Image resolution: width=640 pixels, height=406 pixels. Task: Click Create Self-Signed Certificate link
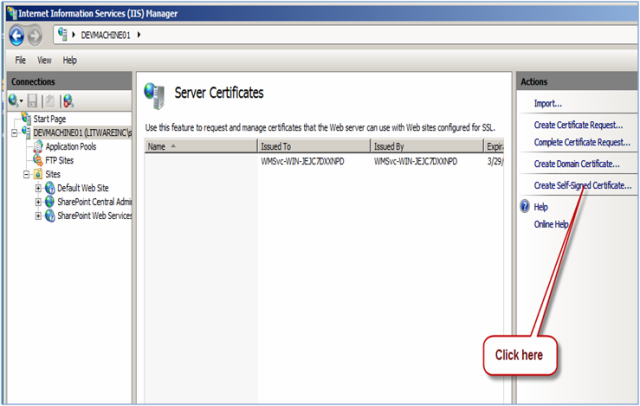[x=583, y=185]
